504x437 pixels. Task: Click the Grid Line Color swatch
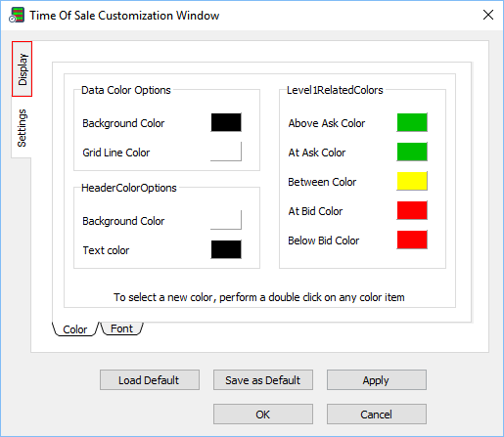226,152
